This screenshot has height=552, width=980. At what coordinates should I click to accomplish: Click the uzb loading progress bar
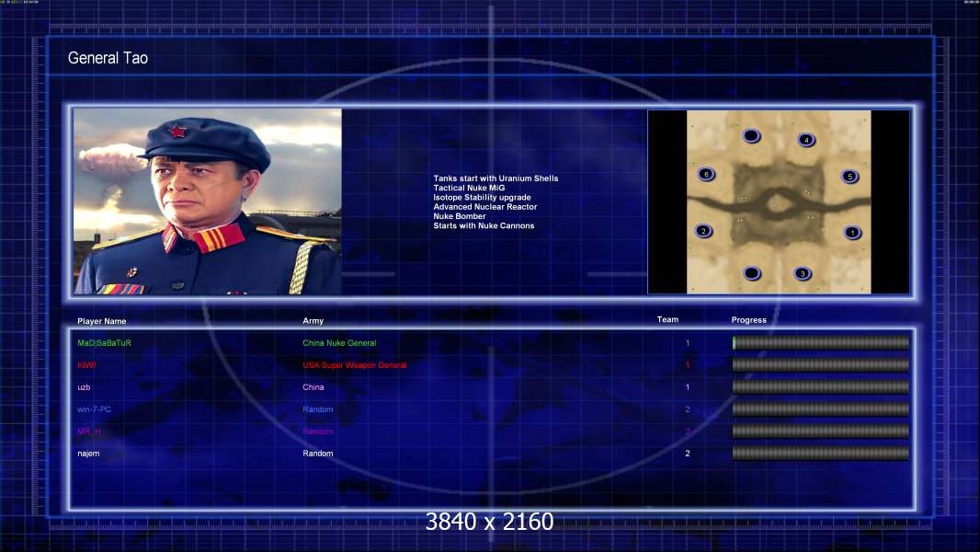click(x=821, y=387)
